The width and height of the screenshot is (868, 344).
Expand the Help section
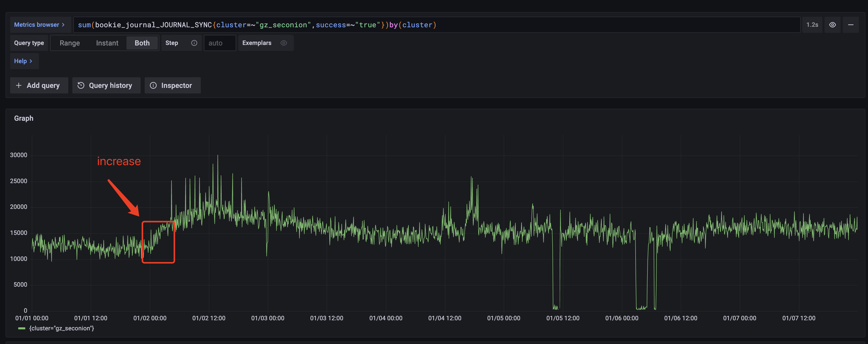pyautogui.click(x=23, y=61)
